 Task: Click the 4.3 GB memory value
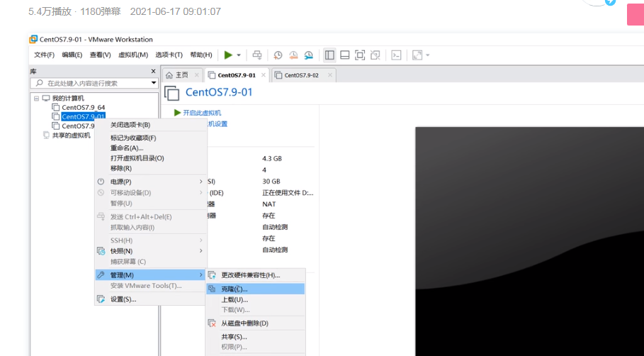point(272,158)
